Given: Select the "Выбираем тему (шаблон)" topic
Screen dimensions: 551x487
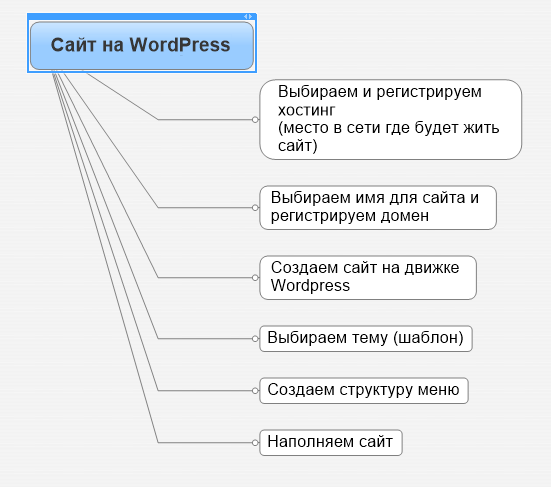Looking at the screenshot, I should 366,338.
